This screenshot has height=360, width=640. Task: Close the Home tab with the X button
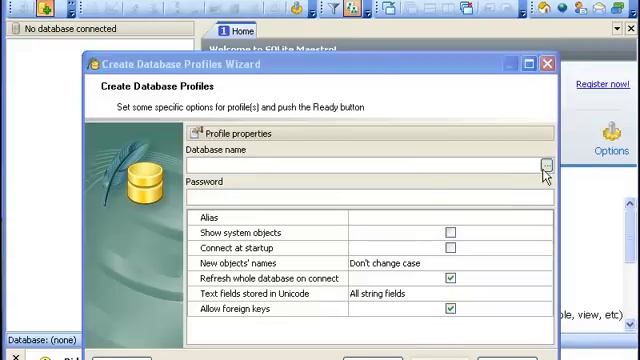pyautogui.click(x=631, y=29)
